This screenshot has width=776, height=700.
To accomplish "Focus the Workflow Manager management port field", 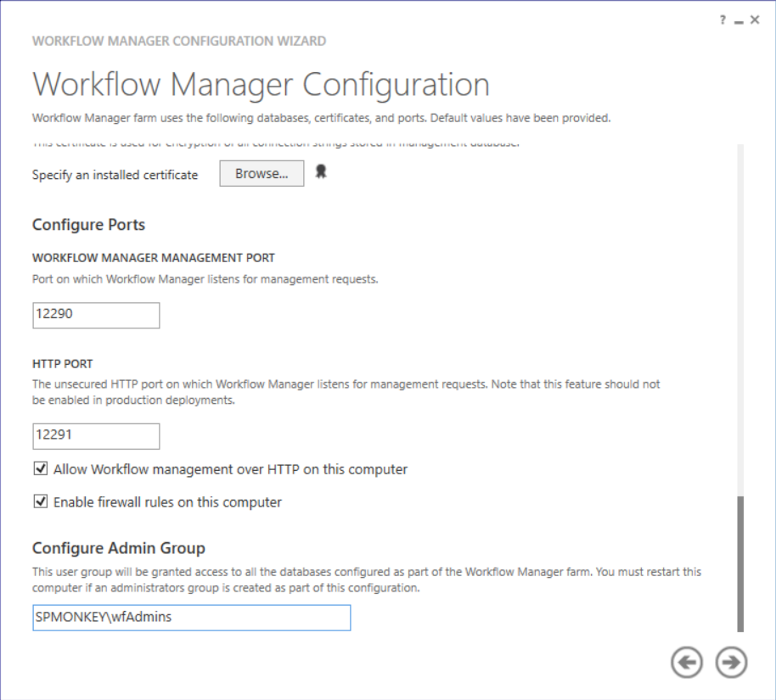I will coord(96,315).
